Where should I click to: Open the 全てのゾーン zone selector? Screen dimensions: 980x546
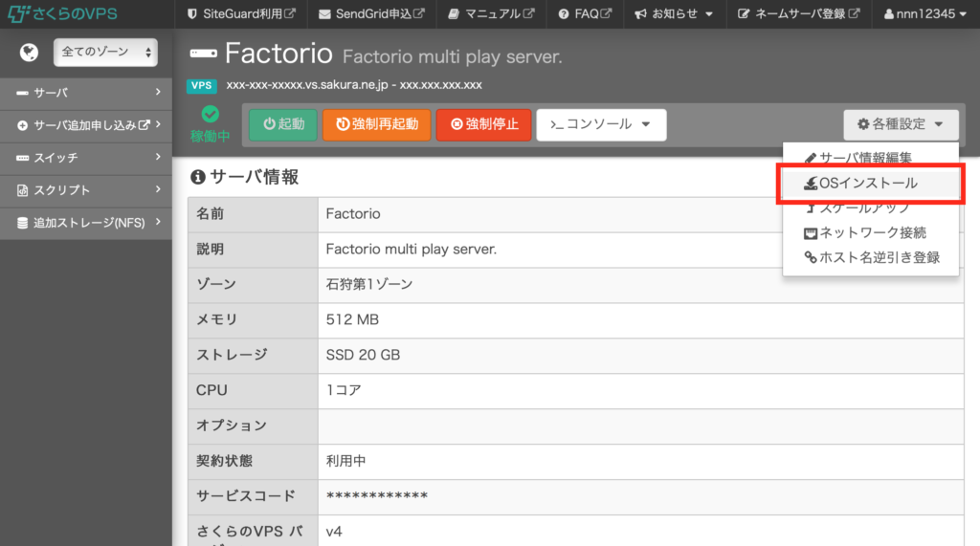coord(105,53)
